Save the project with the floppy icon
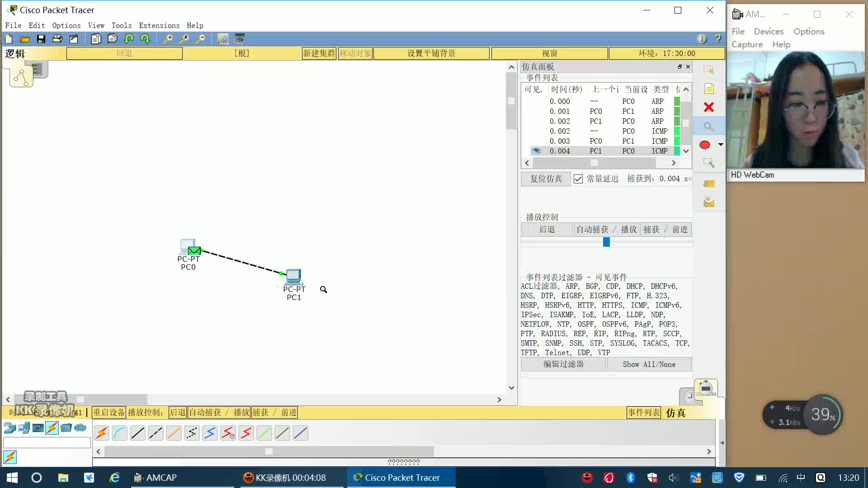The image size is (868, 488). pyautogui.click(x=41, y=39)
